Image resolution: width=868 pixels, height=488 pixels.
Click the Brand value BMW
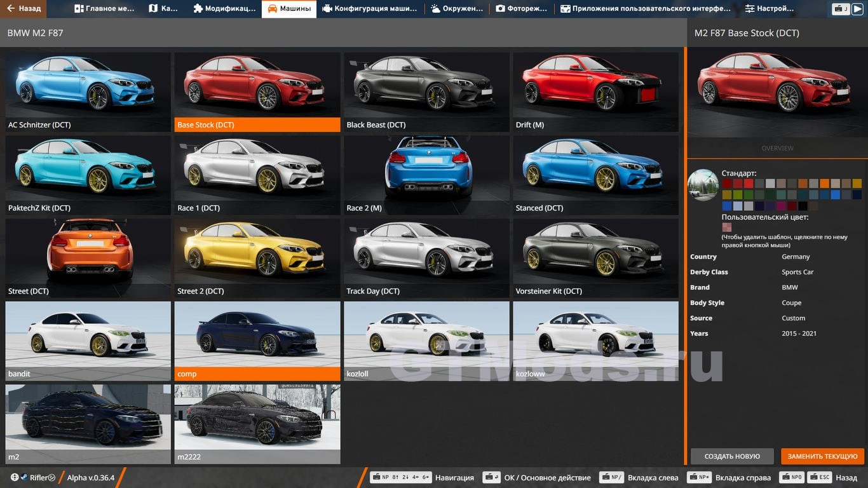[790, 287]
